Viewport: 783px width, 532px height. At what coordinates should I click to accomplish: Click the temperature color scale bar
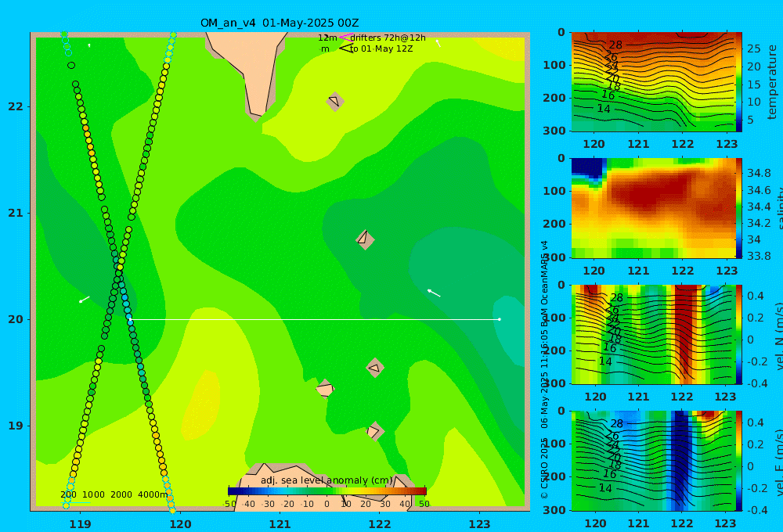click(x=738, y=82)
